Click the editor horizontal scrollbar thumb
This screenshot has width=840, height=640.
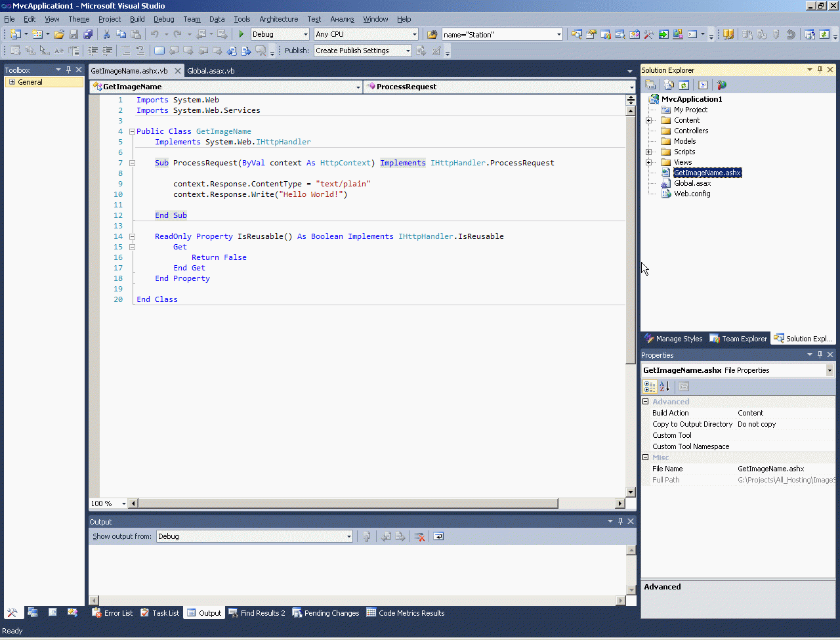point(348,503)
